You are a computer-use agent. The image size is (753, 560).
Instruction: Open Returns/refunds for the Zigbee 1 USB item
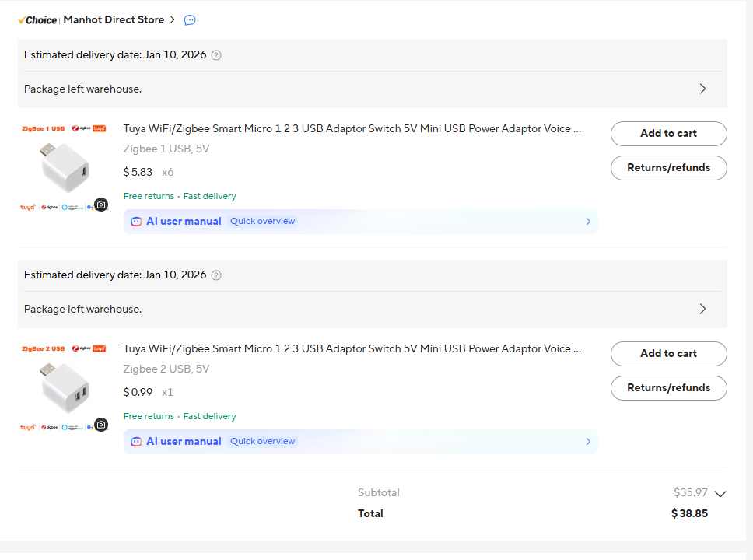[668, 168]
